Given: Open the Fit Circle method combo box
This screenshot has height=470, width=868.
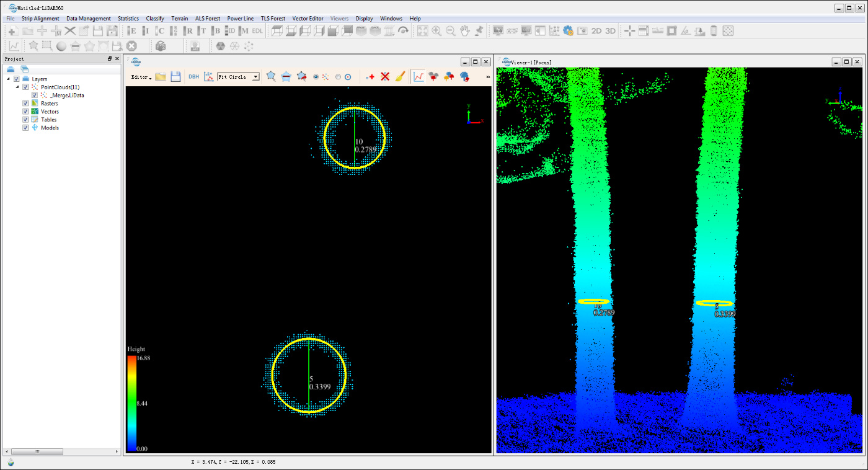Looking at the screenshot, I should pyautogui.click(x=238, y=77).
